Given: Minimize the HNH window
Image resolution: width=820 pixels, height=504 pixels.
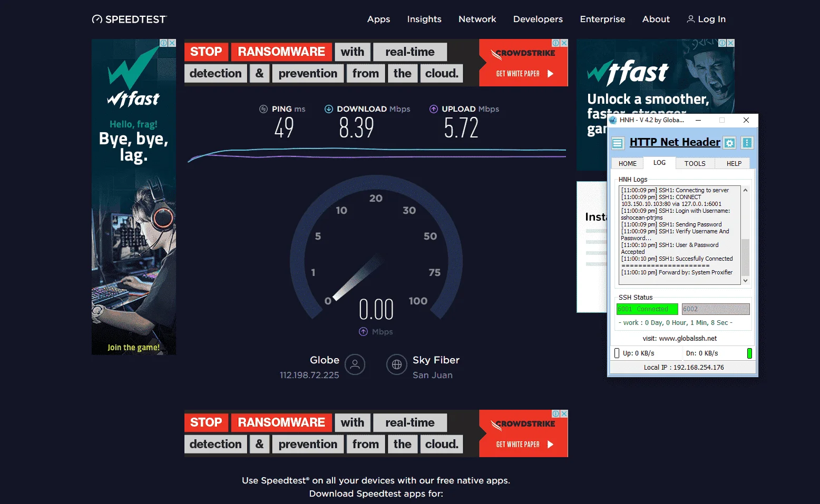Looking at the screenshot, I should [698, 120].
